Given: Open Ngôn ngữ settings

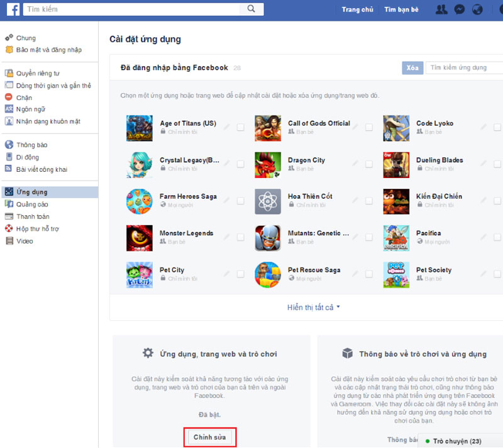Looking at the screenshot, I should click(x=30, y=109).
